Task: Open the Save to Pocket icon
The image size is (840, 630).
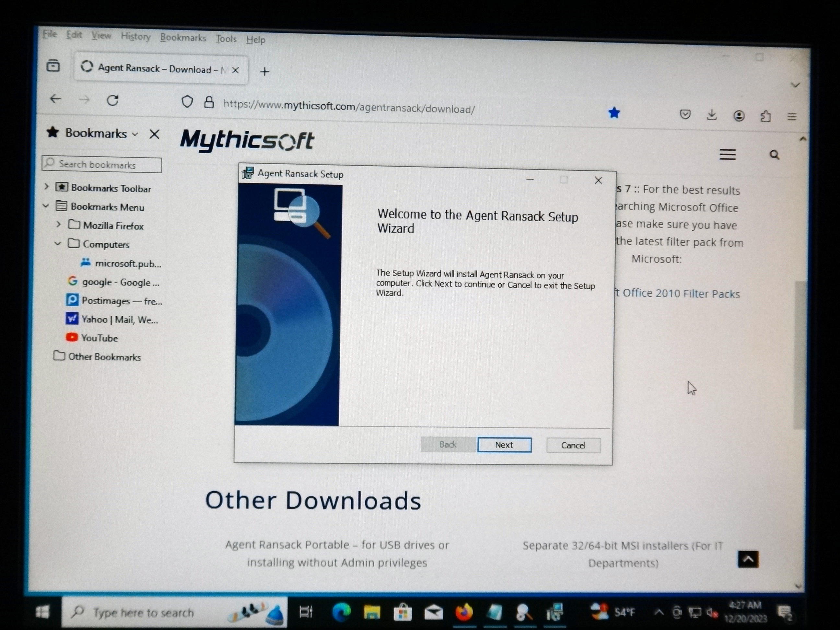Action: (x=685, y=114)
